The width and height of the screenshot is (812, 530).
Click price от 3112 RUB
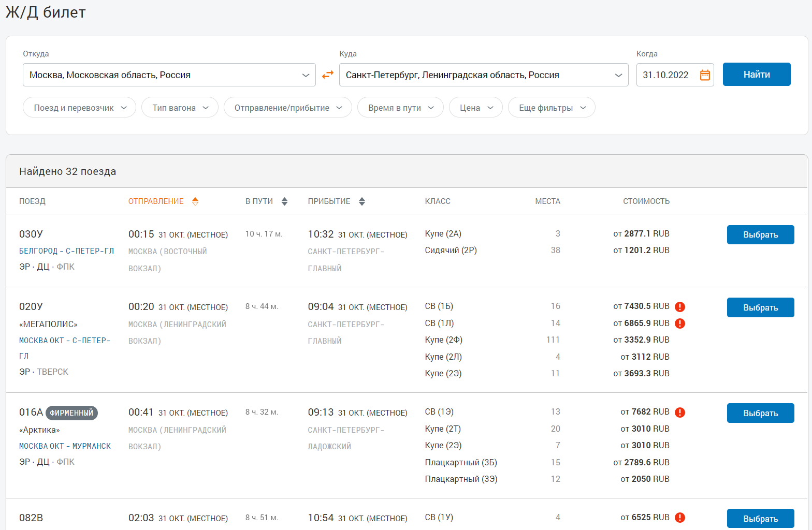(x=645, y=357)
